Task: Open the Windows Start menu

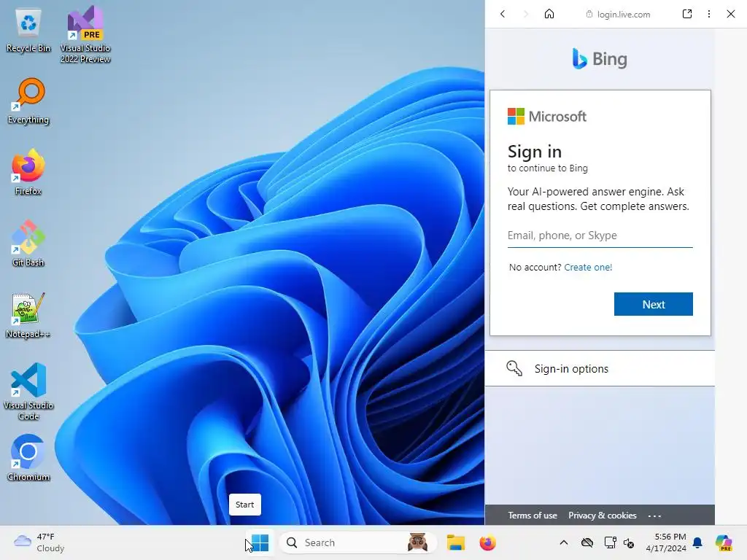Action: pos(260,542)
